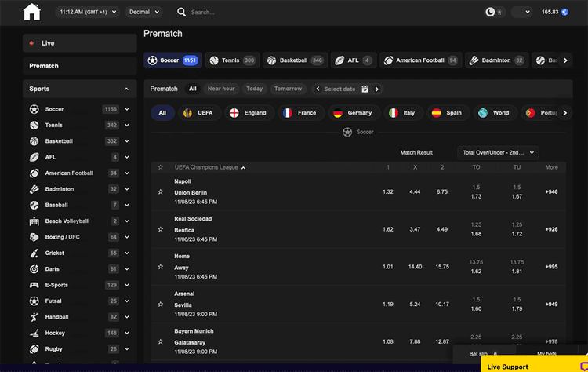Expand the Soccer sidebar category

(127, 109)
